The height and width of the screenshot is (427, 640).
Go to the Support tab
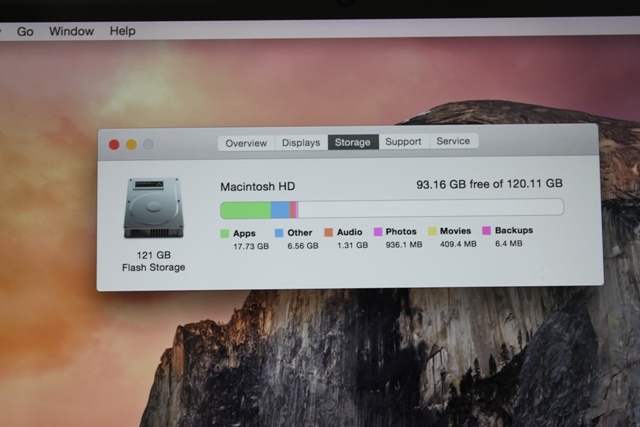coord(404,141)
